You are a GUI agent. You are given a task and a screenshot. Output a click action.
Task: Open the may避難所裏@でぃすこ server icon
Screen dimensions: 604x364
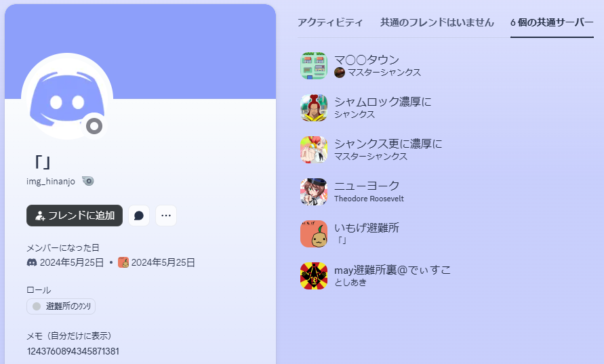(314, 276)
